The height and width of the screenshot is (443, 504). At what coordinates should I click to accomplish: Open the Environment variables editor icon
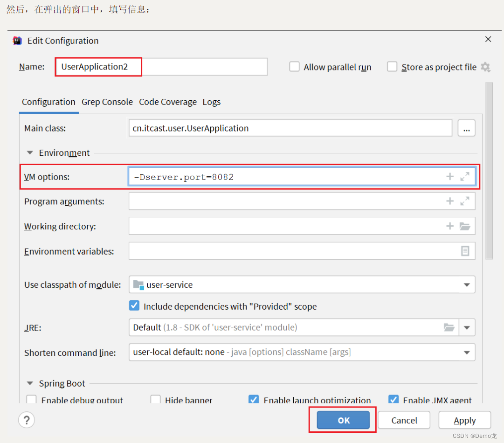(465, 251)
